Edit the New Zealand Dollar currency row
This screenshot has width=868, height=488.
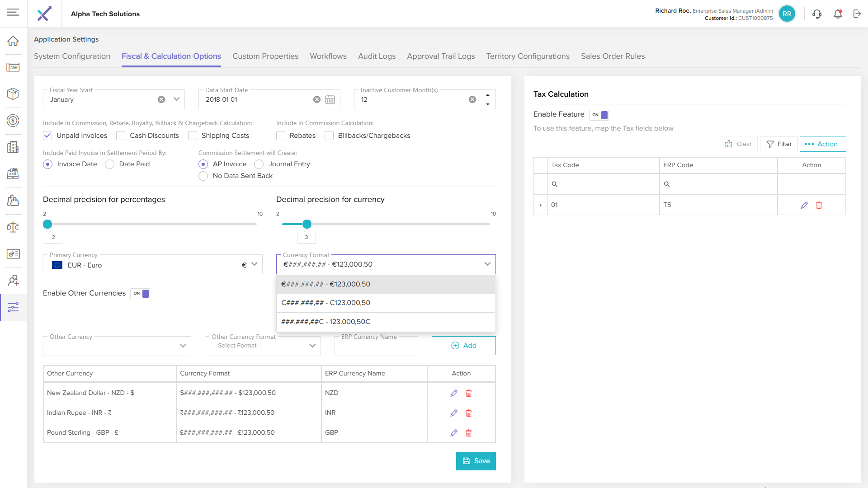click(454, 393)
